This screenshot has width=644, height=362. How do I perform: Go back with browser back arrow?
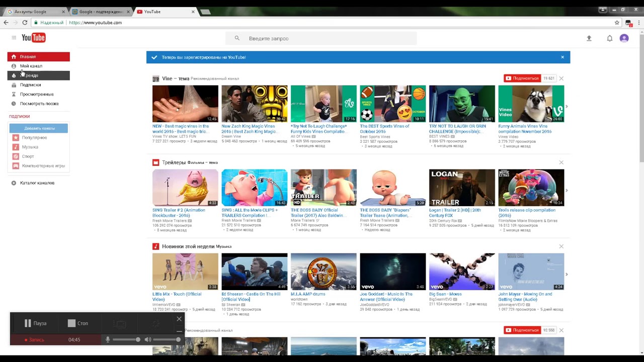6,23
